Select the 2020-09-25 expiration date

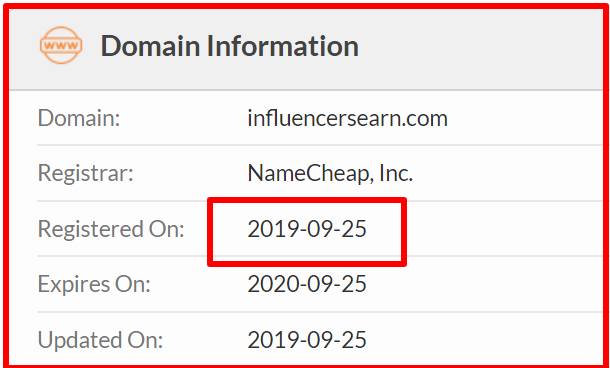tap(307, 284)
